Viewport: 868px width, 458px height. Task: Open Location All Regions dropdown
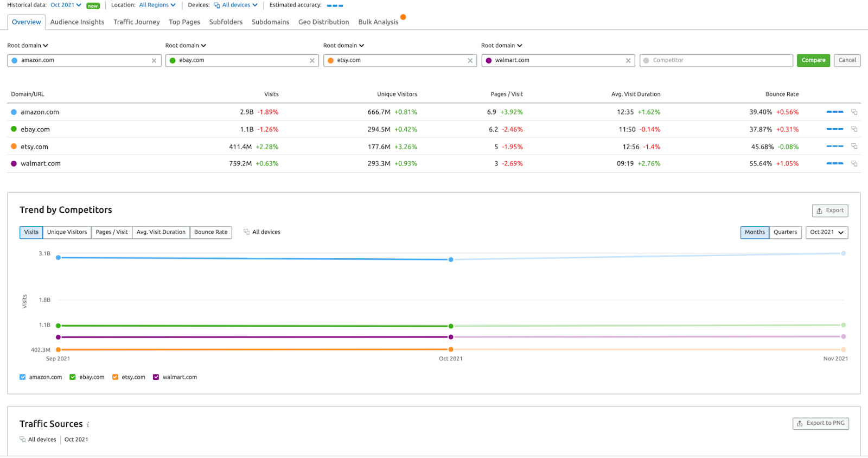[x=157, y=5]
